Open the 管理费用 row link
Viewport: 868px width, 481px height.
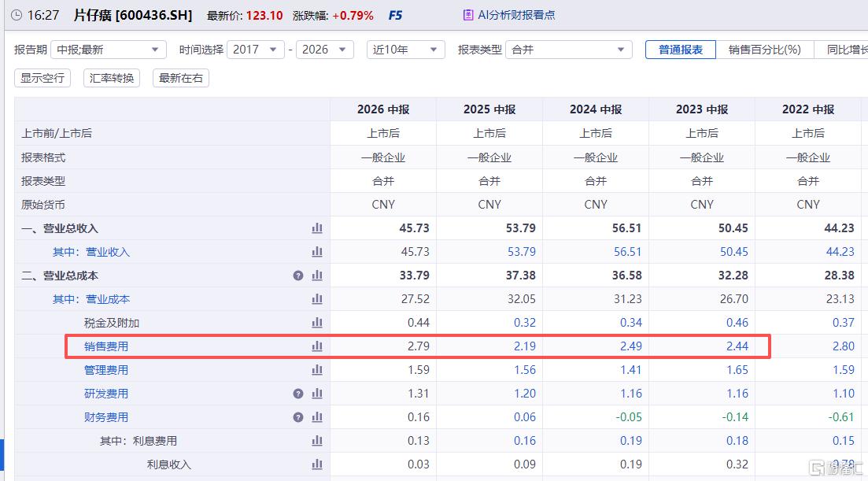pos(106,370)
